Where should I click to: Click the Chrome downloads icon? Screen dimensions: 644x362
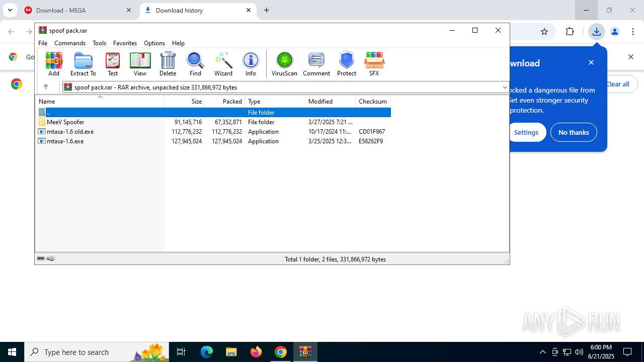[596, 32]
